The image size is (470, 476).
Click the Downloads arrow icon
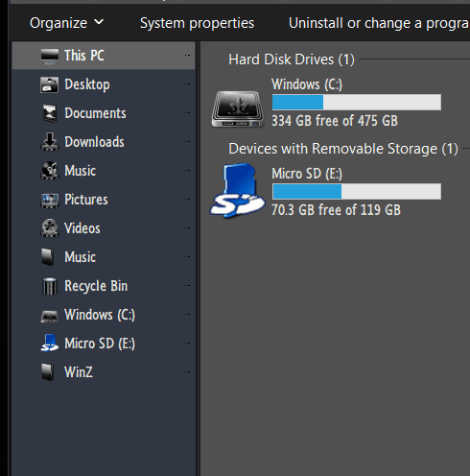point(50,142)
